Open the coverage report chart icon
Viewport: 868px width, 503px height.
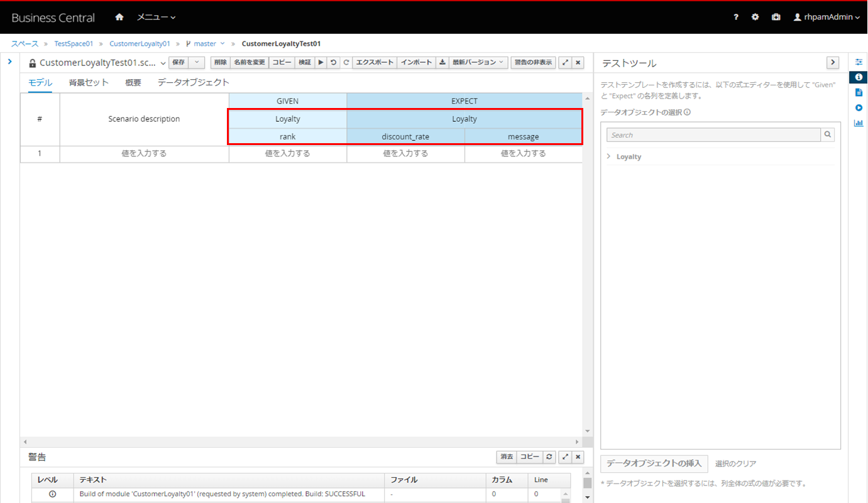(x=859, y=123)
